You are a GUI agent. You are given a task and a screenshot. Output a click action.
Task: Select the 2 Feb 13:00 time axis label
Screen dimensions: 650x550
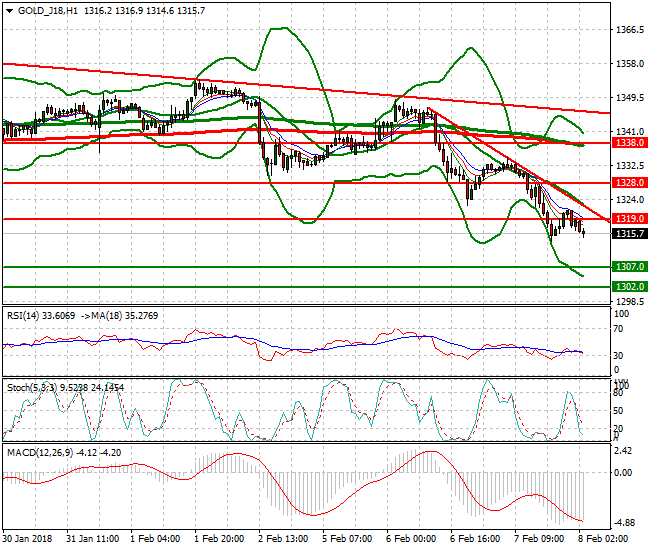pos(283,539)
